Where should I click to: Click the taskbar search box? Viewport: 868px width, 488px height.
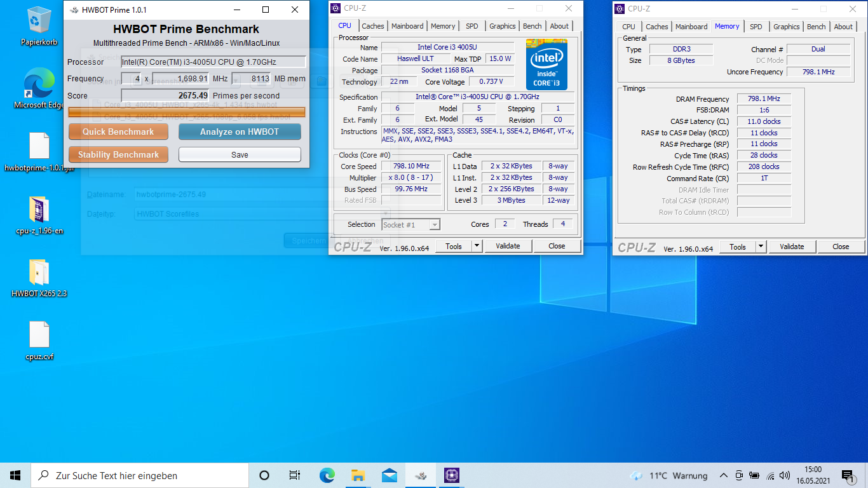[x=140, y=475]
